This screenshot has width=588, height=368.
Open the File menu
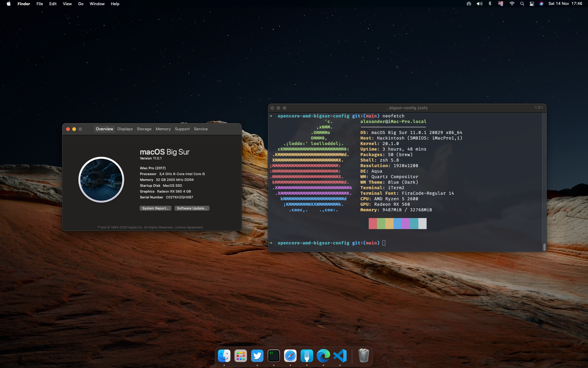[x=40, y=4]
